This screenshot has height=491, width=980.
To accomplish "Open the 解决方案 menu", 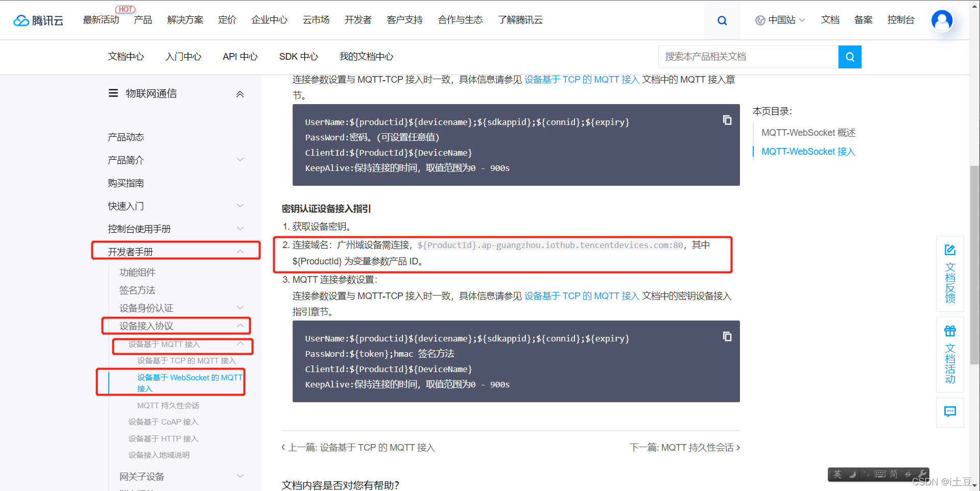I will [185, 20].
